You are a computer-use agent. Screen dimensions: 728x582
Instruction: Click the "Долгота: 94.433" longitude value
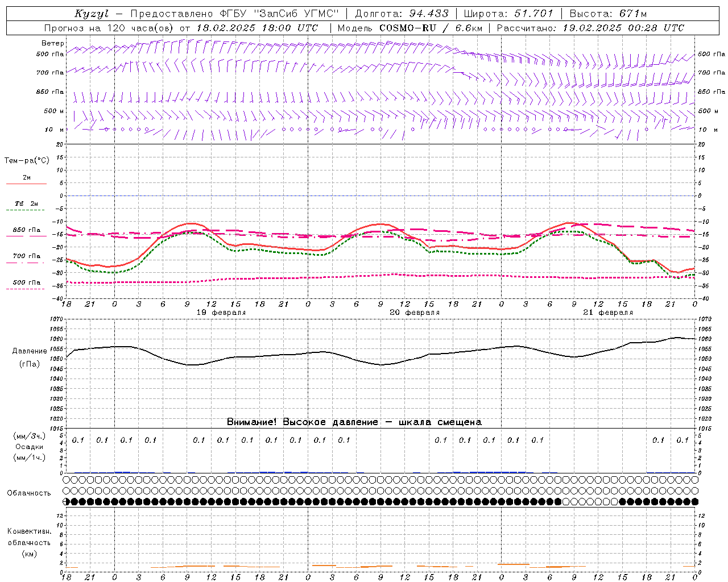click(402, 14)
